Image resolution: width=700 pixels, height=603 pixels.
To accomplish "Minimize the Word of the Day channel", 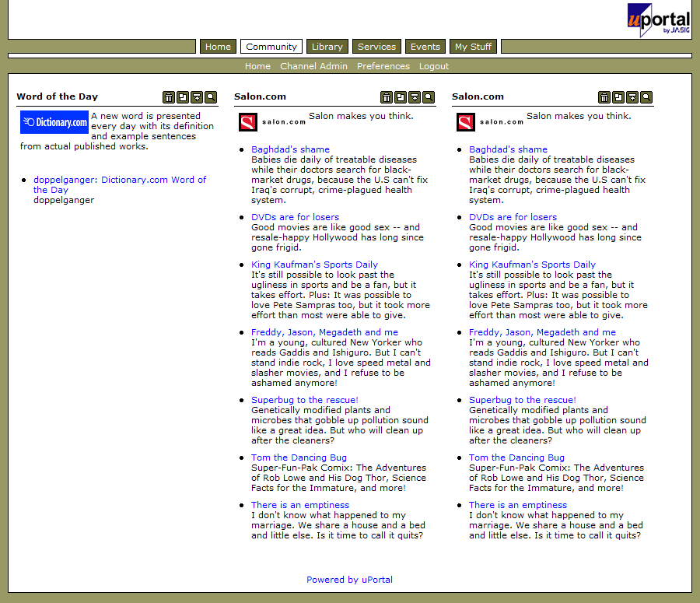I will click(197, 97).
